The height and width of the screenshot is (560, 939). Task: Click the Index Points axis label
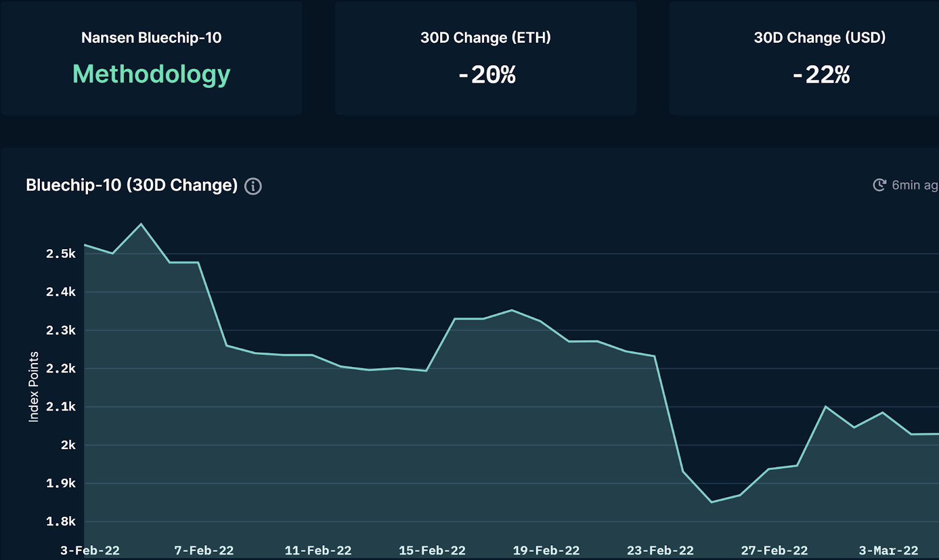pos(33,386)
